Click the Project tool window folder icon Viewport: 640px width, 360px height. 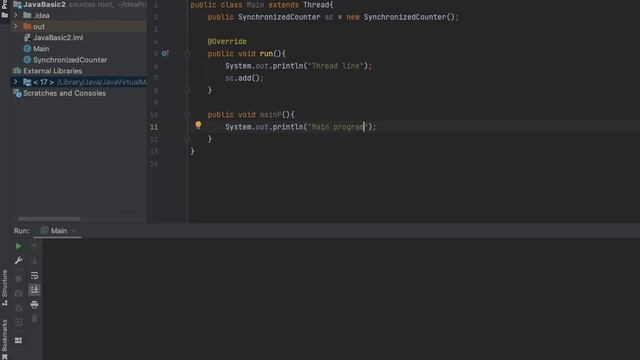[4, 15]
